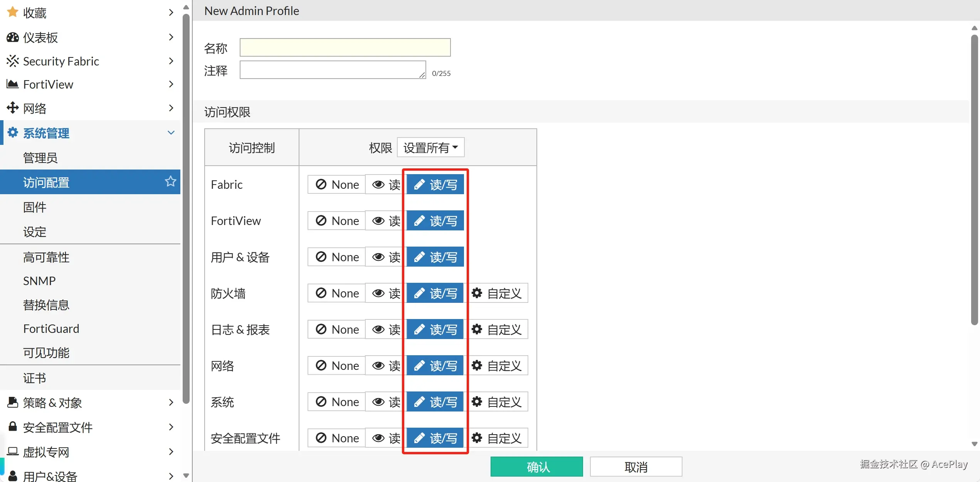
Task: Click the 虚拟专网 laptop icon in sidebar
Action: point(12,451)
